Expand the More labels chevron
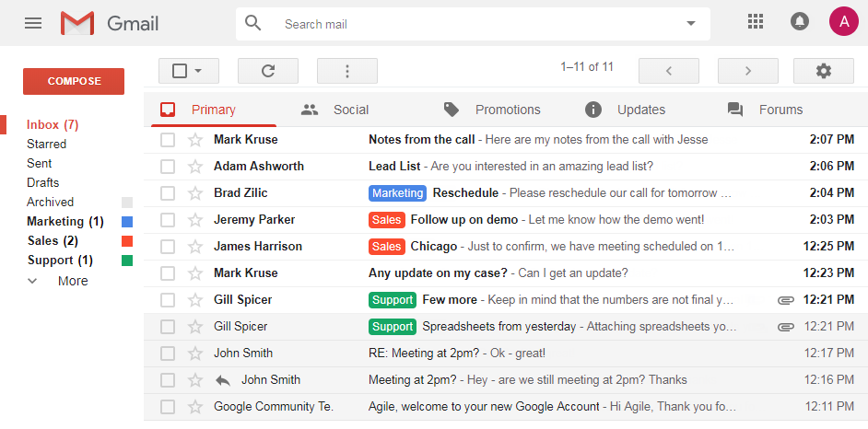Screen dimensions: 868x429 32,281
